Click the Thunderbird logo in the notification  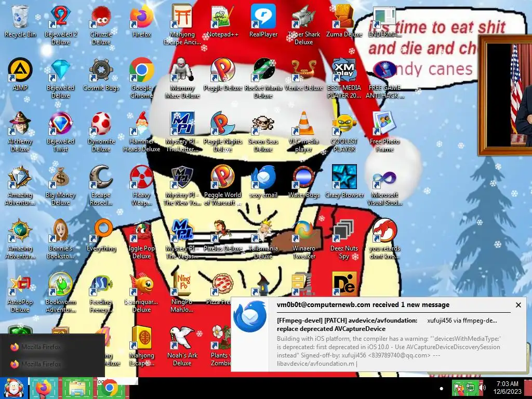(250, 316)
